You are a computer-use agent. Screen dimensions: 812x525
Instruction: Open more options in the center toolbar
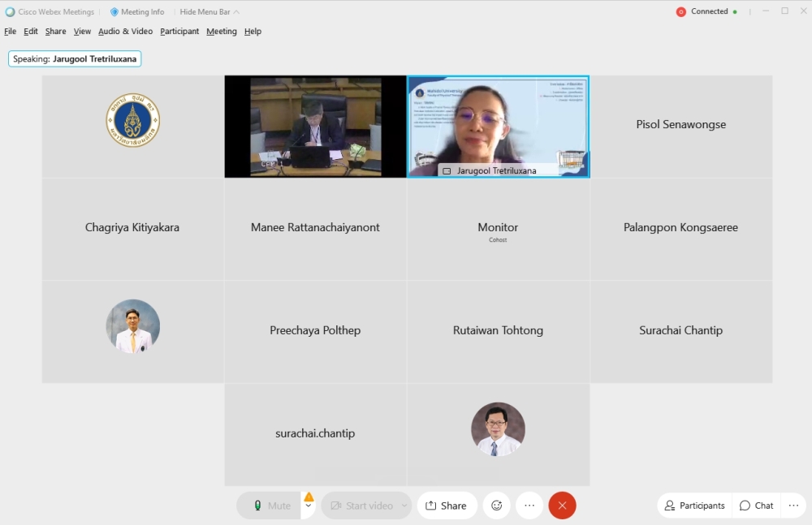pos(529,506)
